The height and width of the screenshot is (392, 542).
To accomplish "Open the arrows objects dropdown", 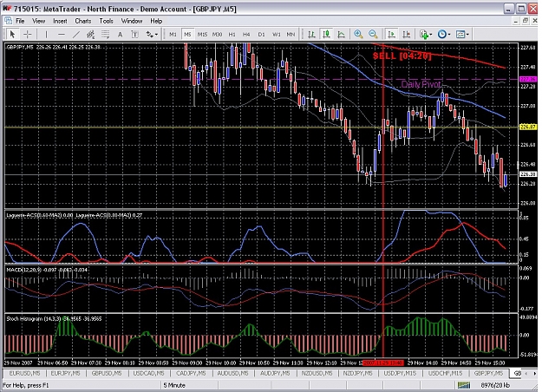I will 152,34.
